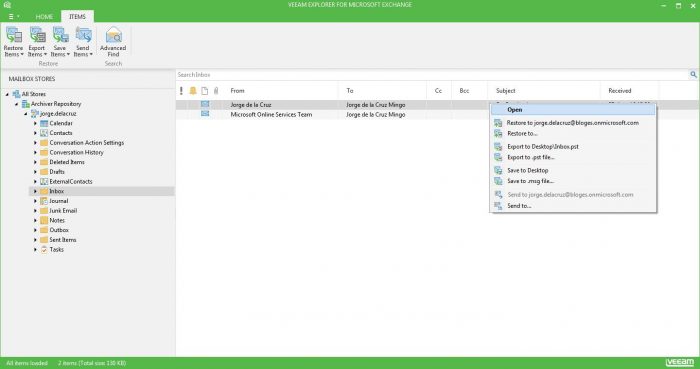Choose Restore to... menu entry
This screenshot has width=700, height=369.
pyautogui.click(x=573, y=133)
